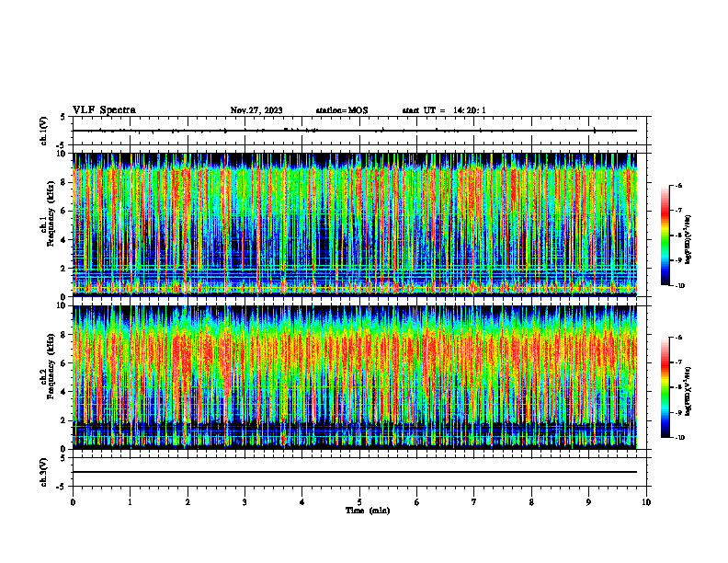
Task: Click the time axis tick label "3"
Action: point(245,502)
